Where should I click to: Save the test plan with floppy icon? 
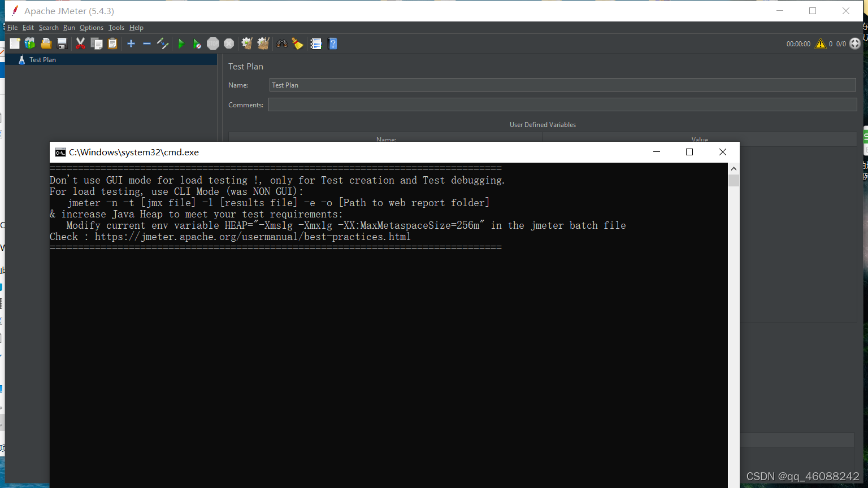click(62, 43)
